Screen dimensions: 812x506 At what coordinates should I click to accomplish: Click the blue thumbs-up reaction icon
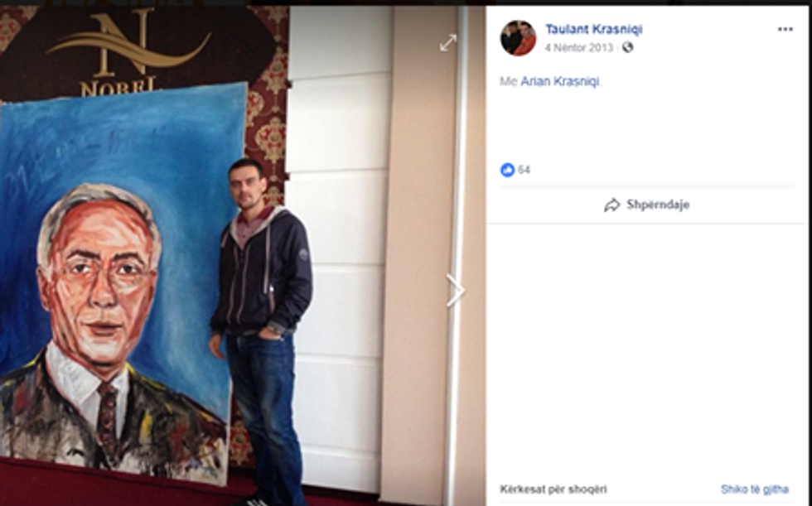coord(507,170)
